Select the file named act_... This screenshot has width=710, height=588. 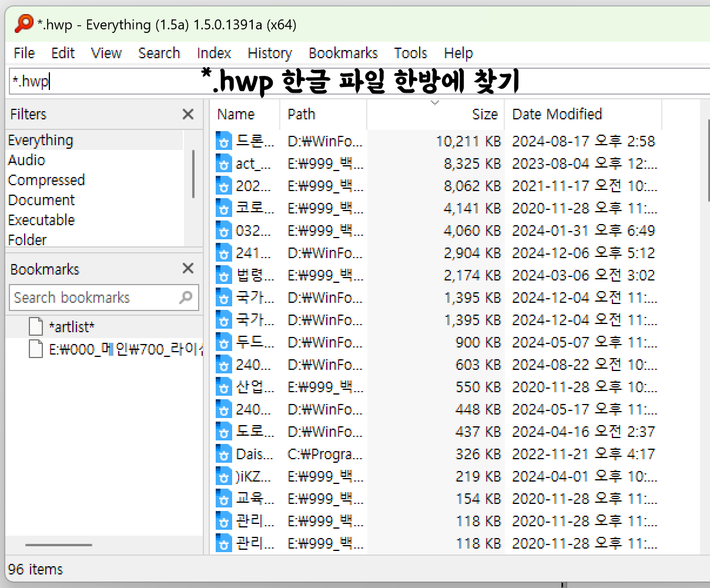(254, 163)
